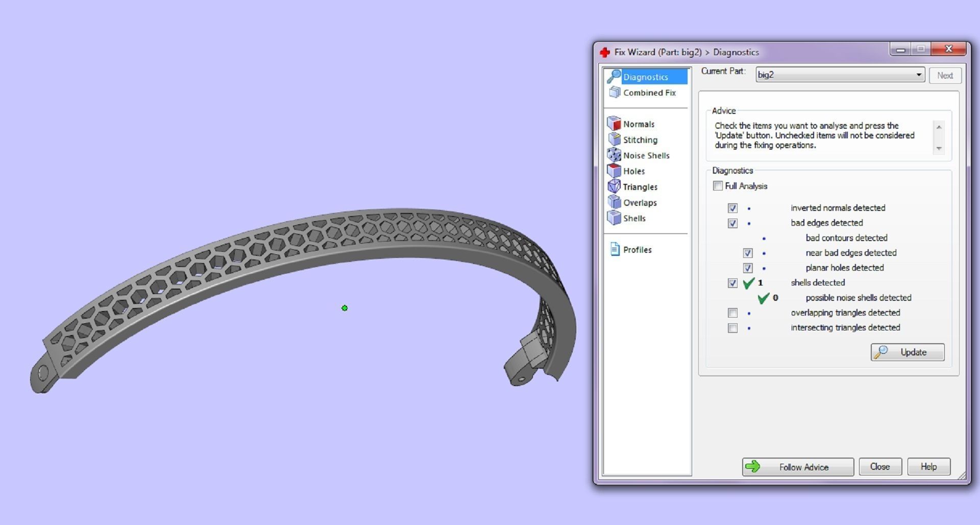Click Advice box scroll up arrow
Screen dimensions: 980x525
(939, 126)
